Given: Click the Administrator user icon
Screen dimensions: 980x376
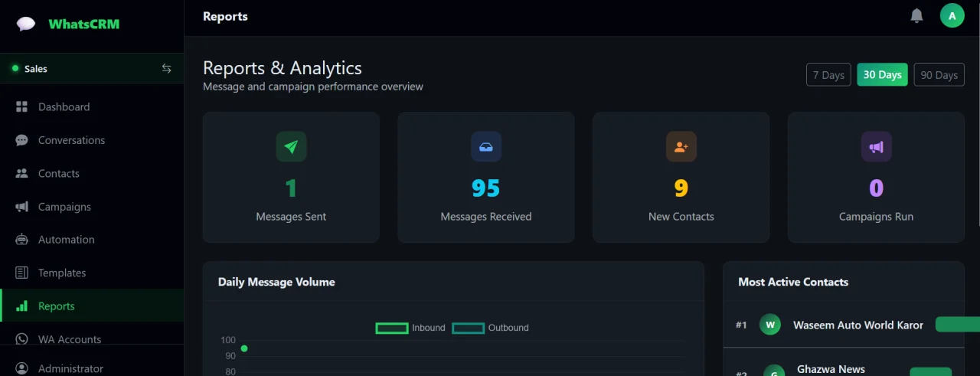Looking at the screenshot, I should pyautogui.click(x=21, y=368).
